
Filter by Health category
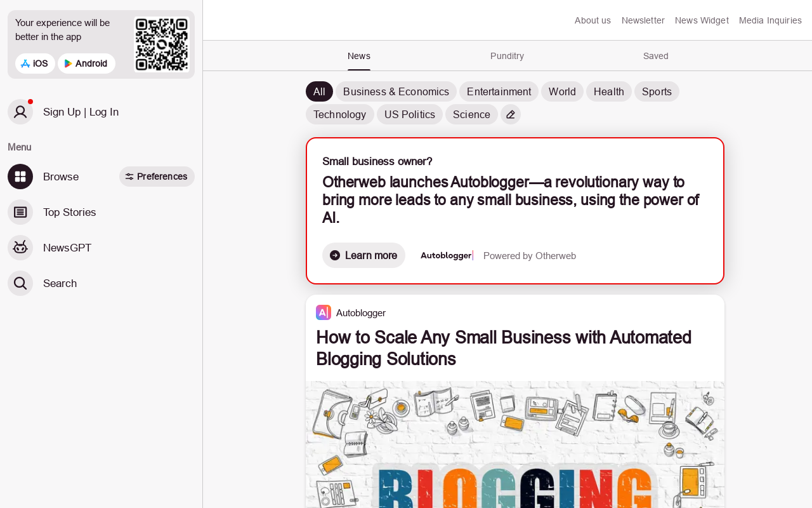(x=609, y=91)
